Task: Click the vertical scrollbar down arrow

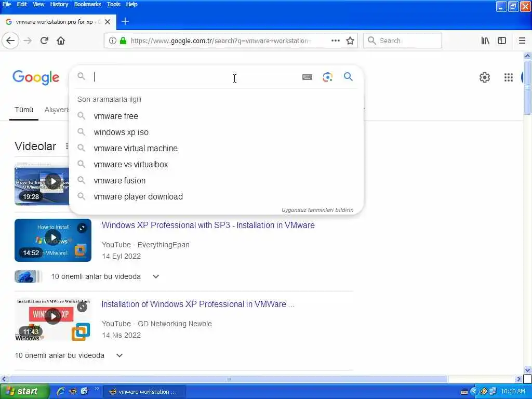Action: tap(527, 370)
